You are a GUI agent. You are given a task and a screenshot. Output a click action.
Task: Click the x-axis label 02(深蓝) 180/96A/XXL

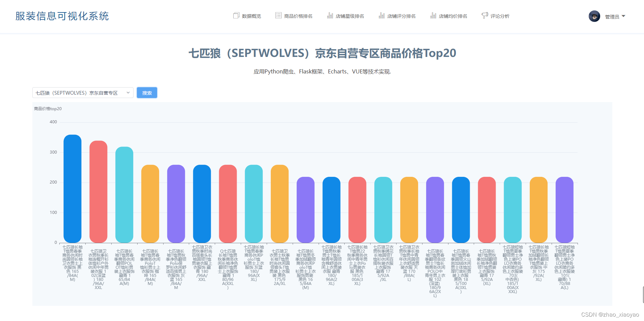coord(98,269)
